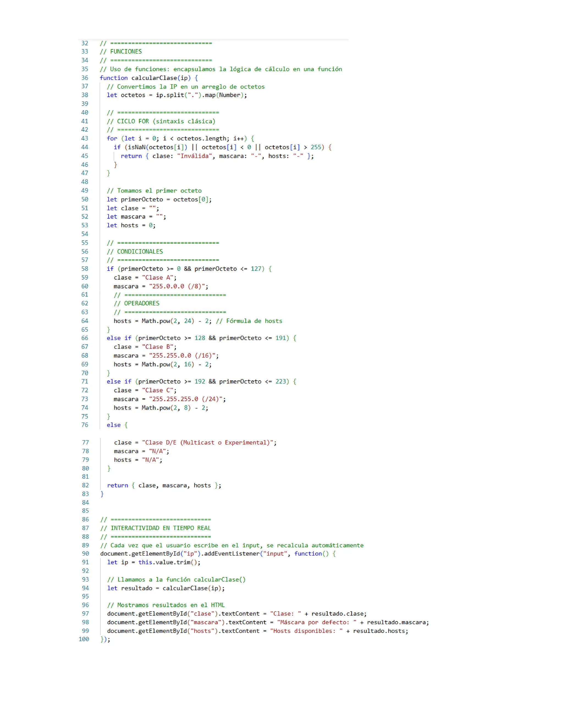The image size is (563, 728).
Task: Click the CONDICIONALES comment heading
Action: 140,251
